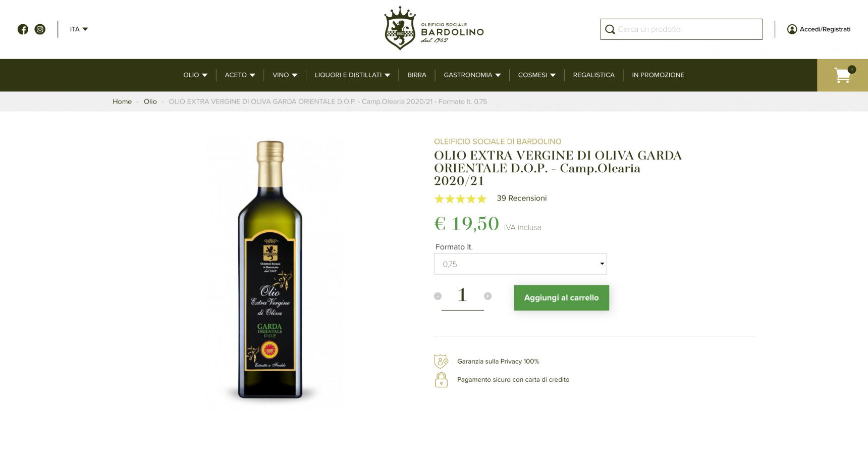Click the user account icon
This screenshot has height=454, width=868.
[792, 29]
